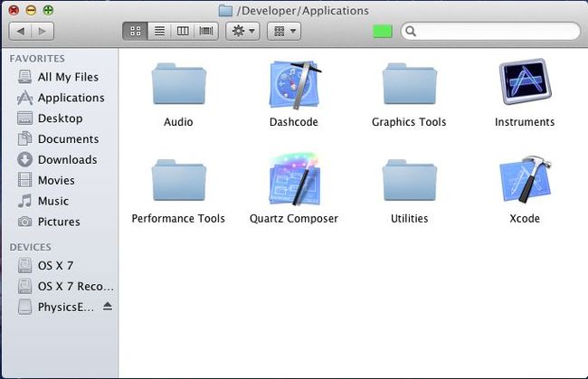
Task: Open the gear Action menu
Action: click(x=242, y=31)
